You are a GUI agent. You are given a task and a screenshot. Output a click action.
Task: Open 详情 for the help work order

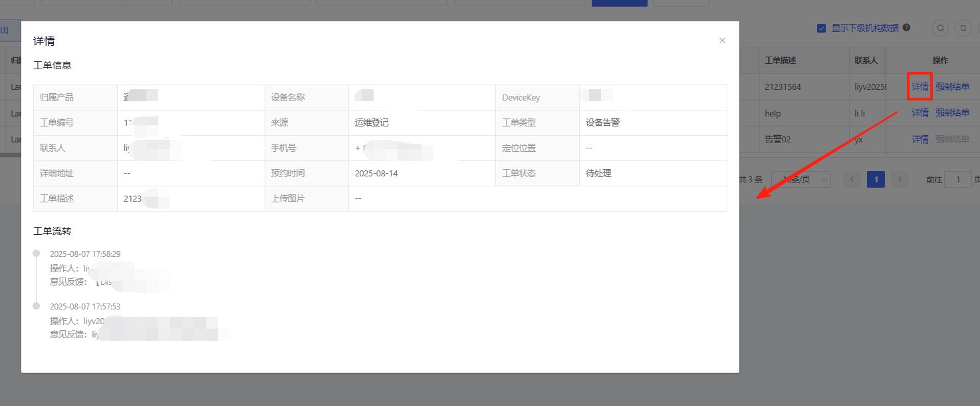tap(920, 113)
